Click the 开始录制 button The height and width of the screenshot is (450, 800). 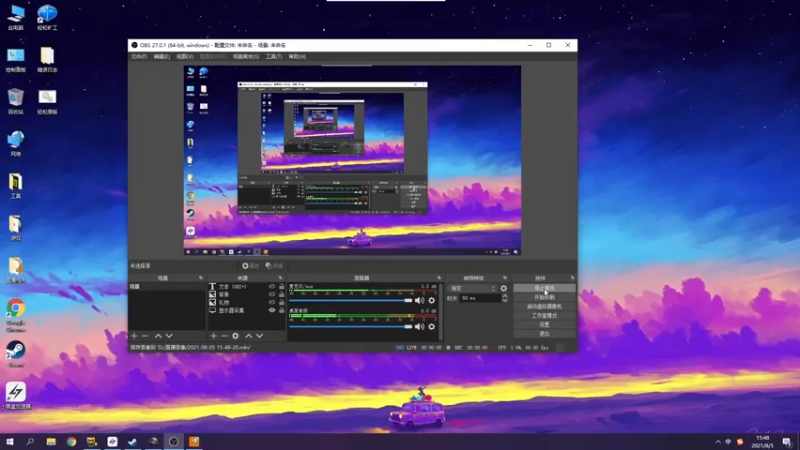click(x=544, y=297)
